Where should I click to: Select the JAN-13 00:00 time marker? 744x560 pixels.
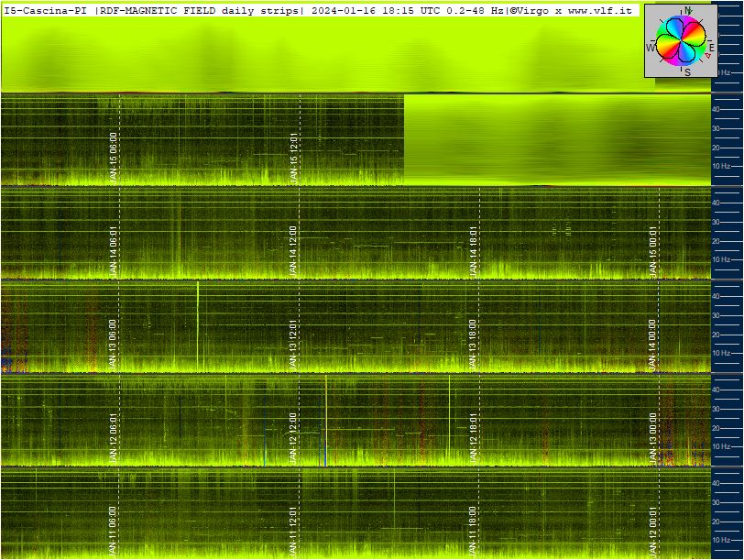tap(653, 438)
